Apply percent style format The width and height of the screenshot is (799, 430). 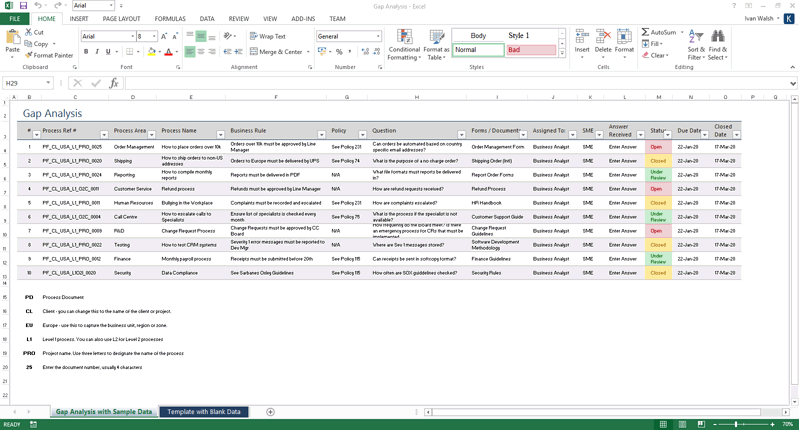[339, 51]
